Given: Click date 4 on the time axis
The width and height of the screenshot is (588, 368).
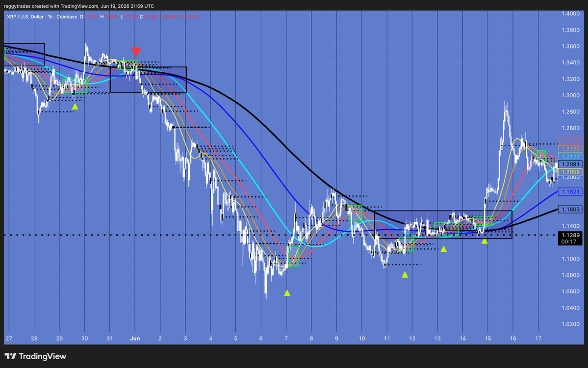Looking at the screenshot, I should coord(210,339).
